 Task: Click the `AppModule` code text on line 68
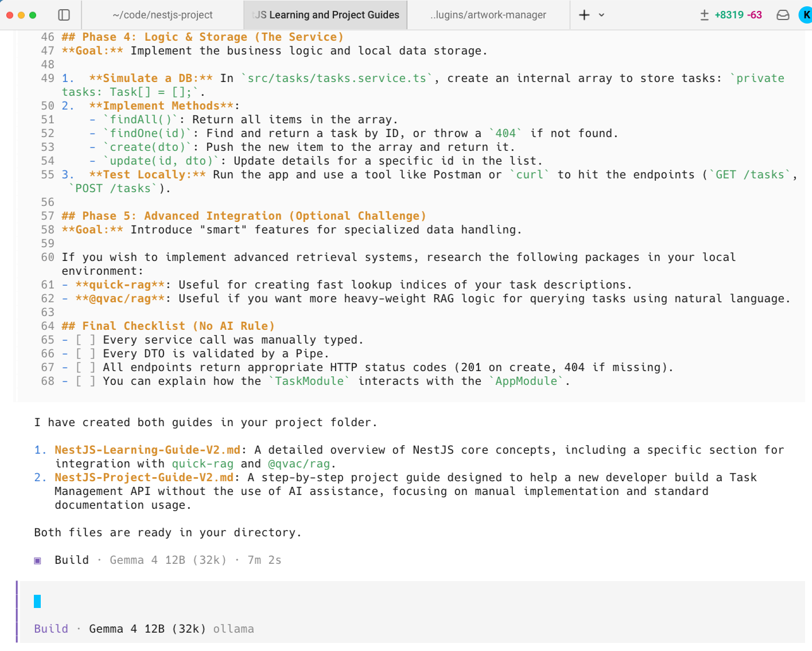pyautogui.click(x=526, y=381)
